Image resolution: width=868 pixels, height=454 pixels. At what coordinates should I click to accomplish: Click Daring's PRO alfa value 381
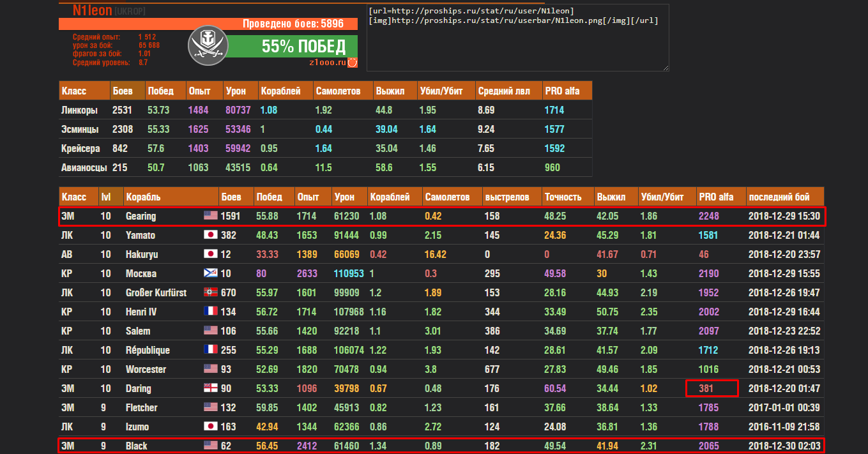coord(706,388)
